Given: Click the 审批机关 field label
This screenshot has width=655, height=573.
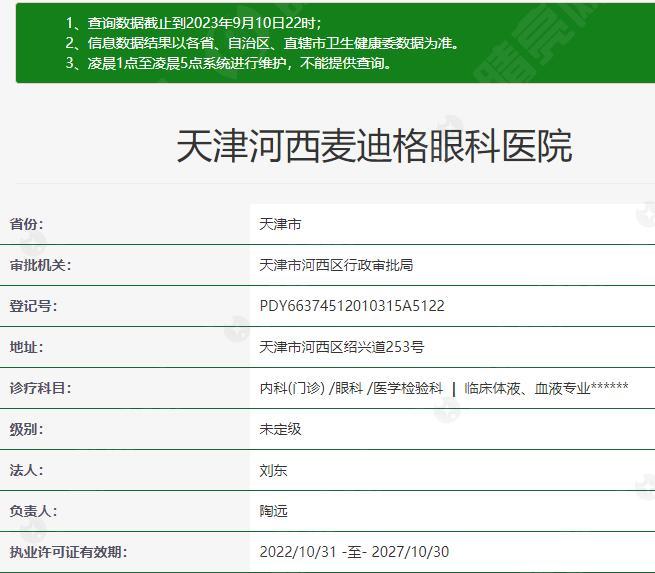Looking at the screenshot, I should pos(40,265).
